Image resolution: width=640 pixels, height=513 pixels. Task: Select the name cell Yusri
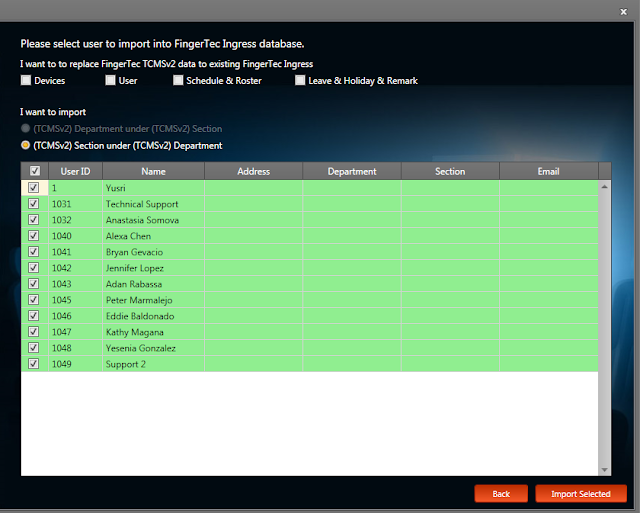(153, 188)
